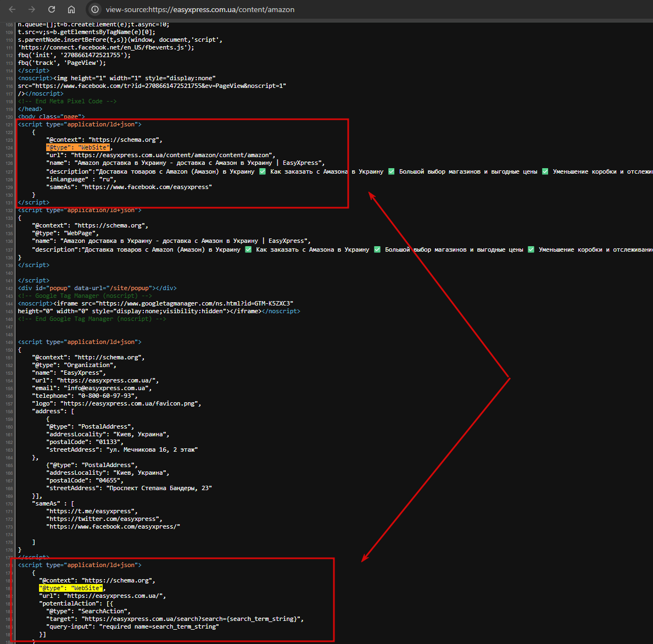Click the Organization url https://easyxpress.com.ua/ line
This screenshot has height=644, width=653.
point(96,380)
